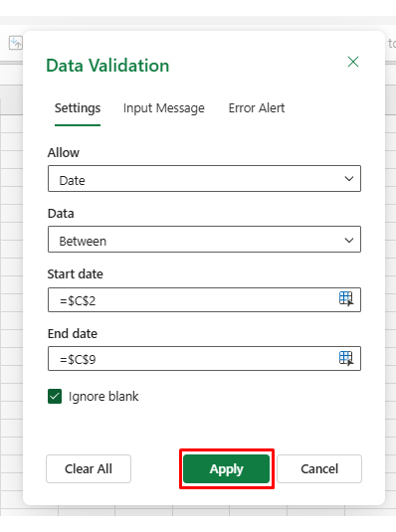
Task: Uncheck the Ignore blank checkbox
Action: point(55,397)
